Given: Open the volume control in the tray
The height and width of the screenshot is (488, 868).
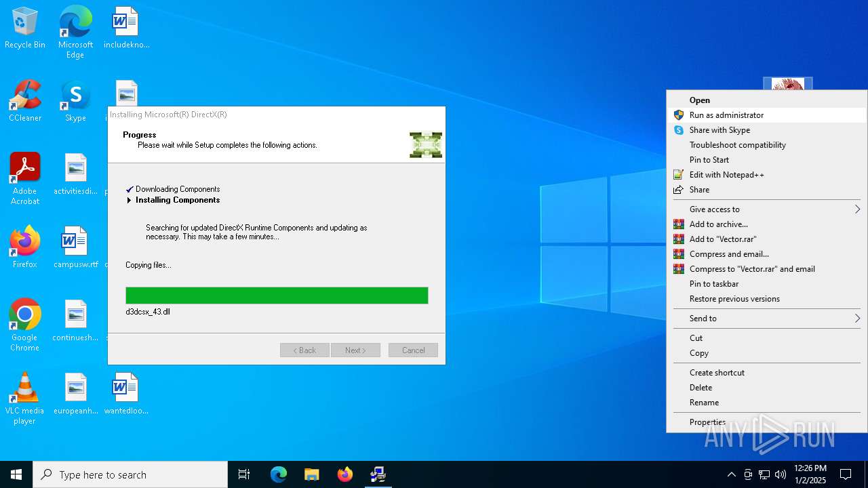Looking at the screenshot, I should (x=781, y=474).
